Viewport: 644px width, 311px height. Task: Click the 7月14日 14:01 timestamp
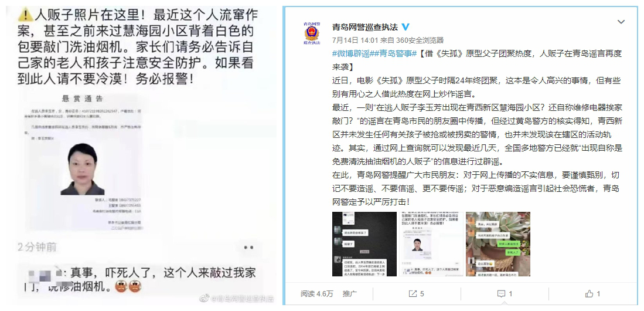(352, 40)
